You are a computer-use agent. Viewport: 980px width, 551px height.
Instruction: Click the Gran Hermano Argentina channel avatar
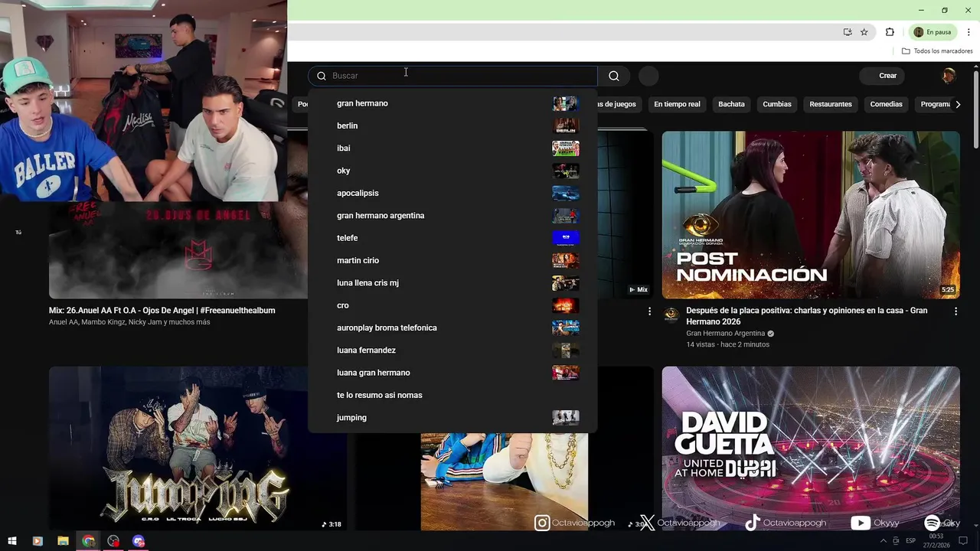click(x=671, y=315)
